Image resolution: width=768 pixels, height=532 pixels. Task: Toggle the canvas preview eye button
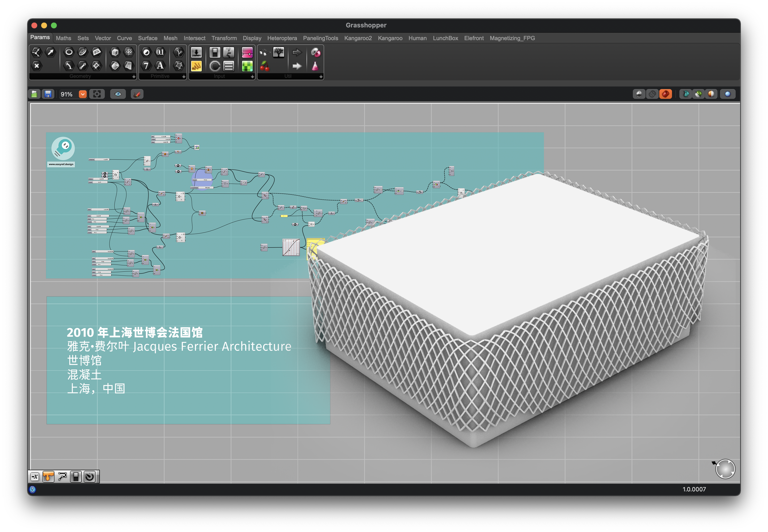118,94
